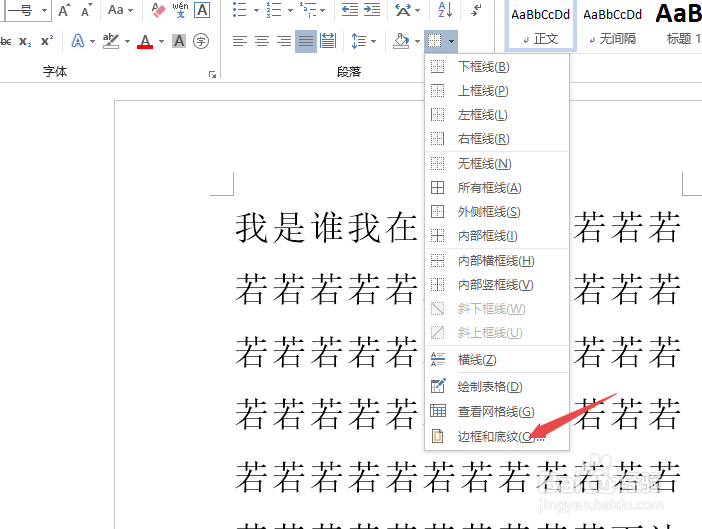
Task: Align text right
Action: (284, 42)
